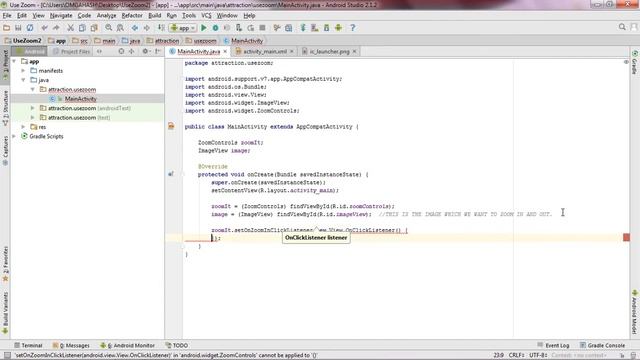Expand the res folder
Screen dimensions: 640x360
23,127
